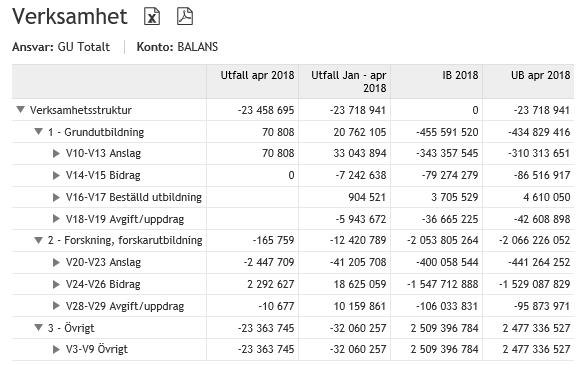Image resolution: width=586 pixels, height=365 pixels.
Task: Collapse the 3 - Övrigt group
Action: 38,328
